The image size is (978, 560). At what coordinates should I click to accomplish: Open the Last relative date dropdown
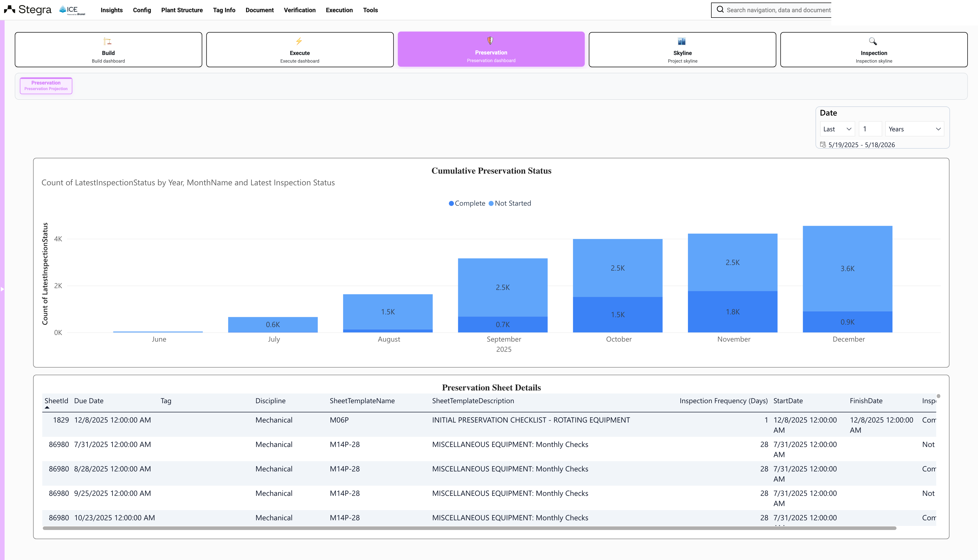(838, 129)
